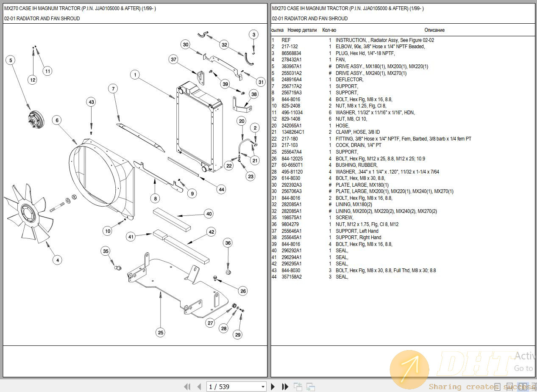The image size is (537, 392).
Task: Open the page number dropdown list
Action: [x=263, y=386]
